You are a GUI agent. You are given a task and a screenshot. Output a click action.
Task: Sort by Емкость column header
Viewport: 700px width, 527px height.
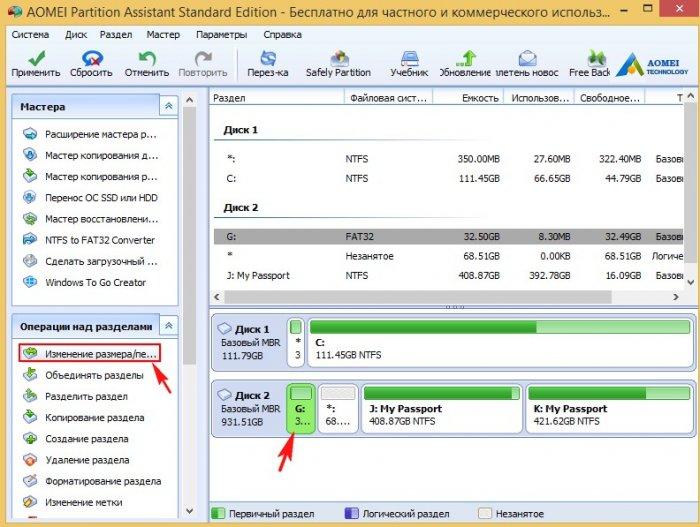[x=468, y=98]
